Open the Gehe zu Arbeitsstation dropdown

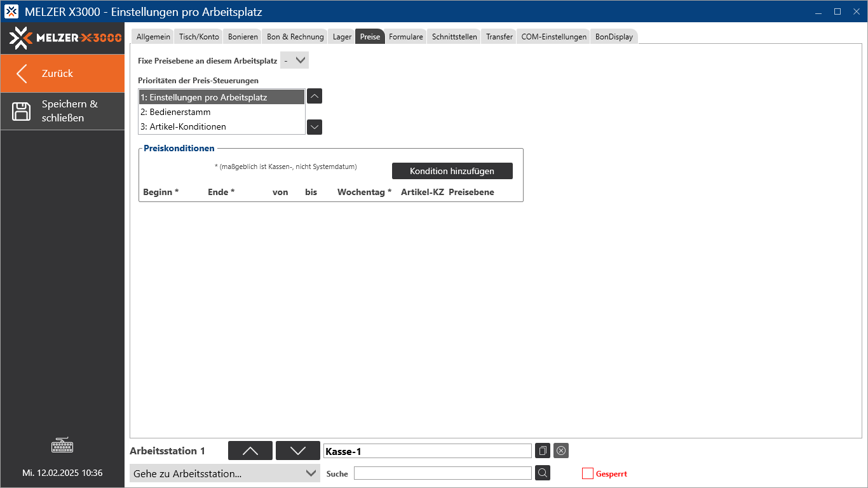tap(224, 473)
